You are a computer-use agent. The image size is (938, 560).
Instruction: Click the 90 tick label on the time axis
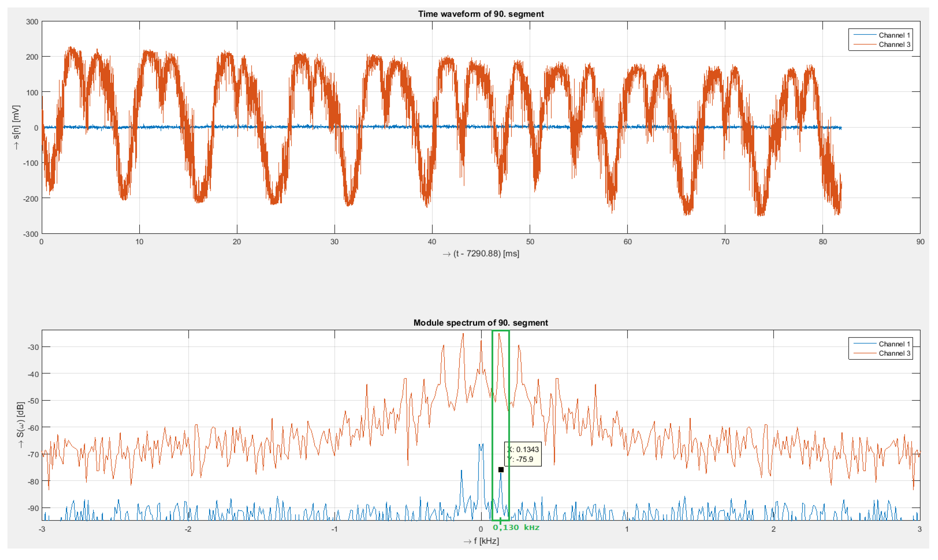point(920,242)
